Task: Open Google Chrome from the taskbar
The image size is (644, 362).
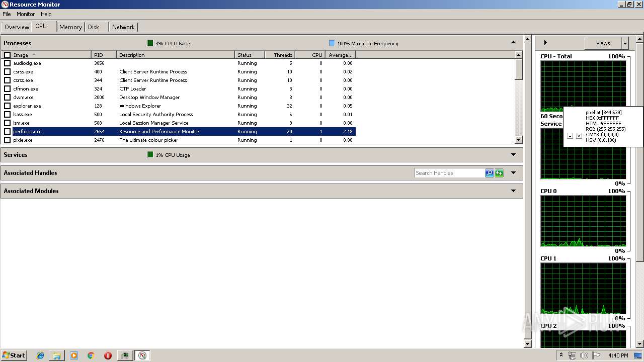Action: click(91, 355)
